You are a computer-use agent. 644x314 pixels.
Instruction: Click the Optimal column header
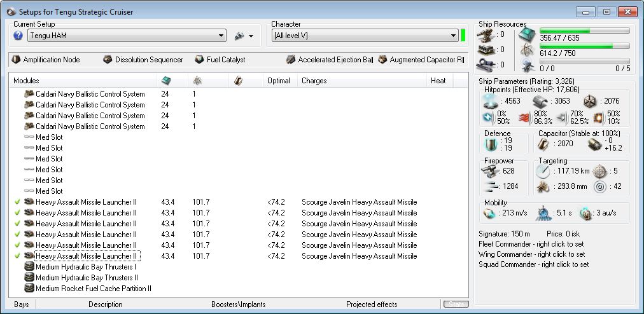(279, 81)
